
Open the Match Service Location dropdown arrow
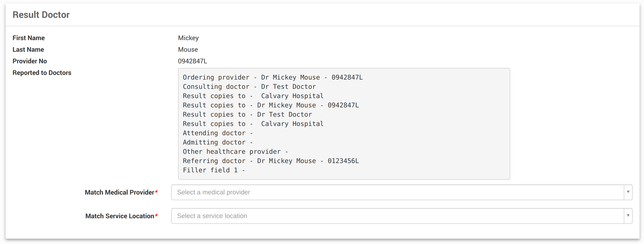pyautogui.click(x=628, y=215)
